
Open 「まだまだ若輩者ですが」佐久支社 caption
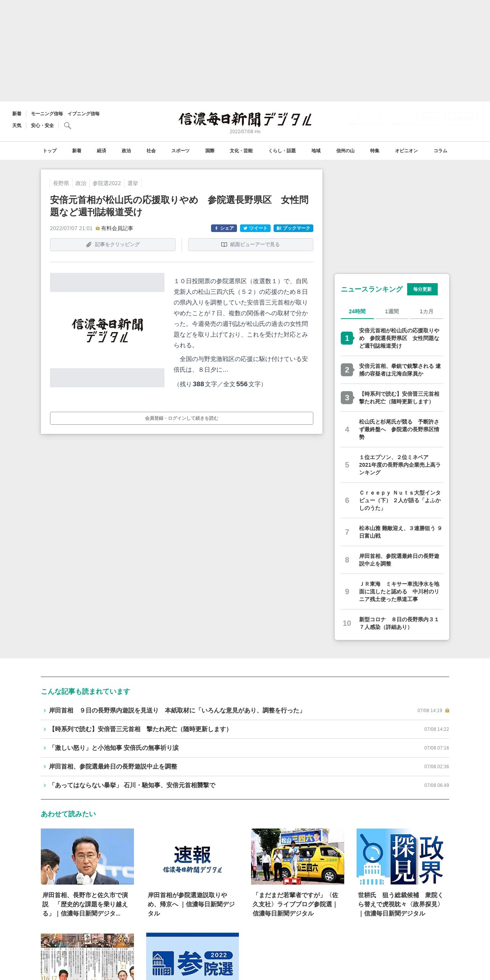point(295,904)
